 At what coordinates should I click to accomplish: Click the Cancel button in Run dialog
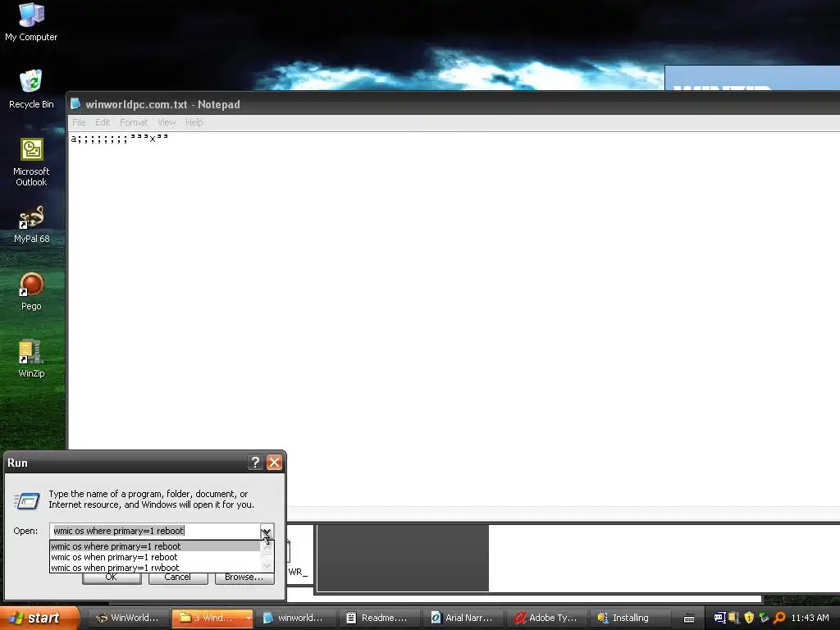pos(178,577)
